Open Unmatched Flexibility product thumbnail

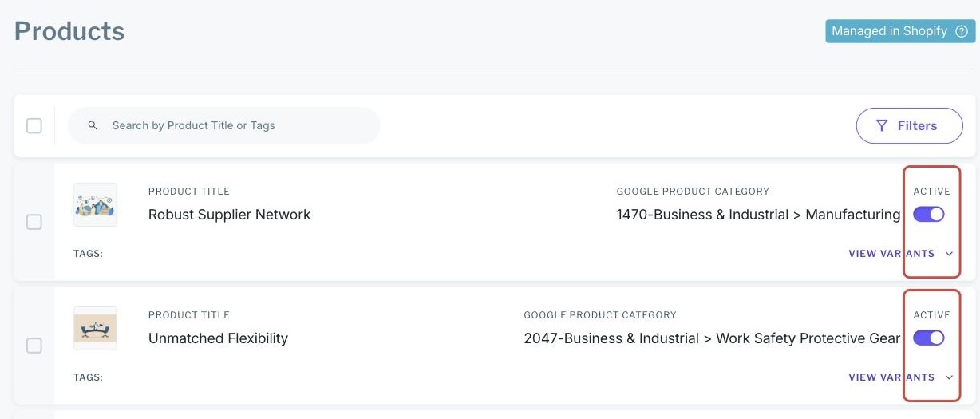coord(95,328)
